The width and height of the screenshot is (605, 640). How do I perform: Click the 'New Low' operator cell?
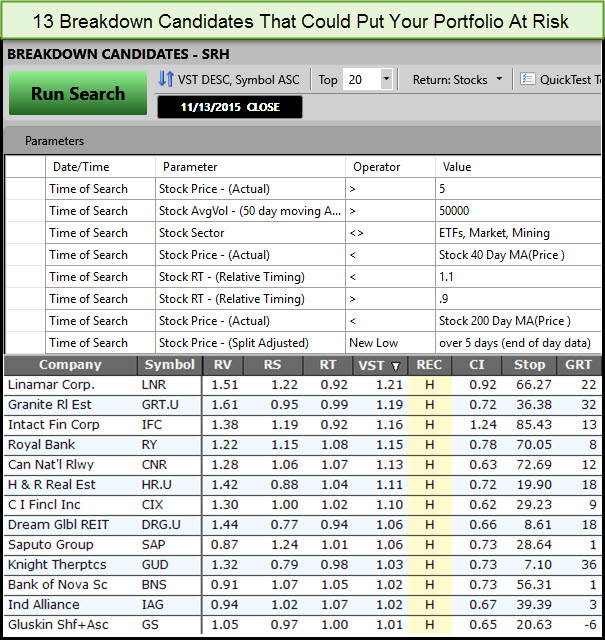click(390, 343)
